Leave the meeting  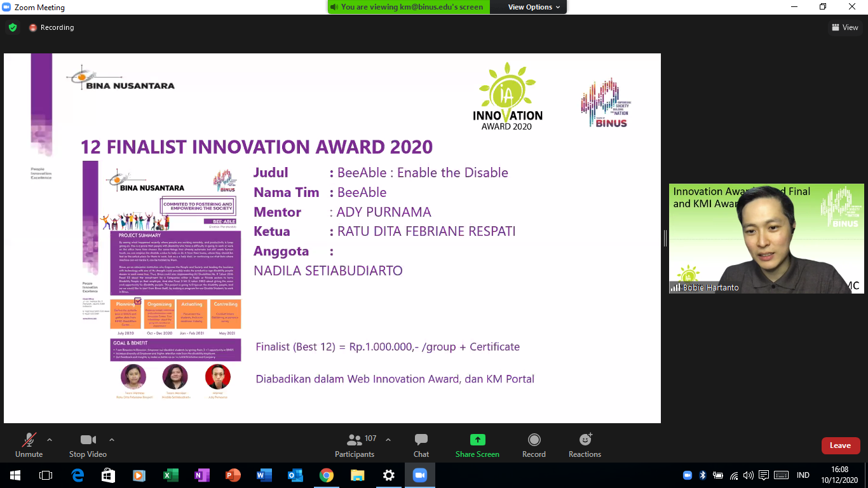[x=840, y=445]
